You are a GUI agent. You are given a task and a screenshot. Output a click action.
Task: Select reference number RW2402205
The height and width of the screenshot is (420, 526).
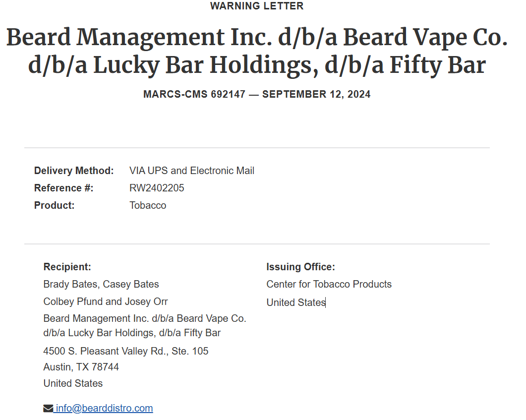click(157, 188)
